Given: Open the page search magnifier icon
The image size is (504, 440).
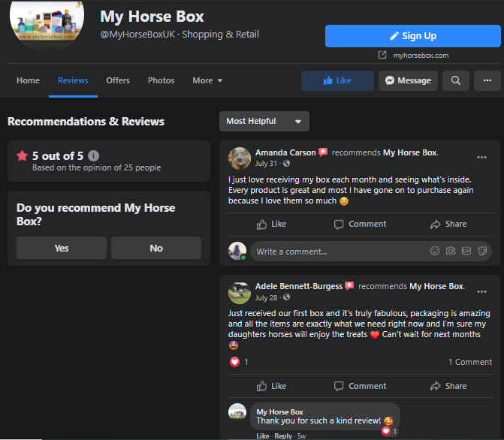Looking at the screenshot, I should [x=455, y=80].
